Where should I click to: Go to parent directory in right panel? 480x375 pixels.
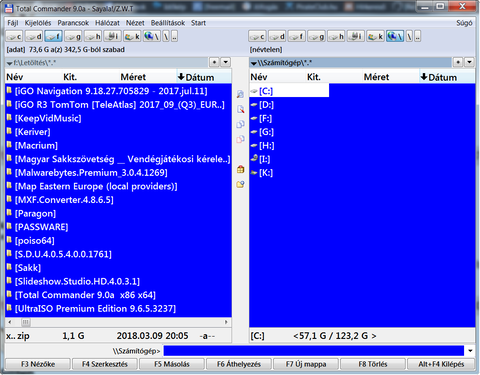click(x=418, y=36)
